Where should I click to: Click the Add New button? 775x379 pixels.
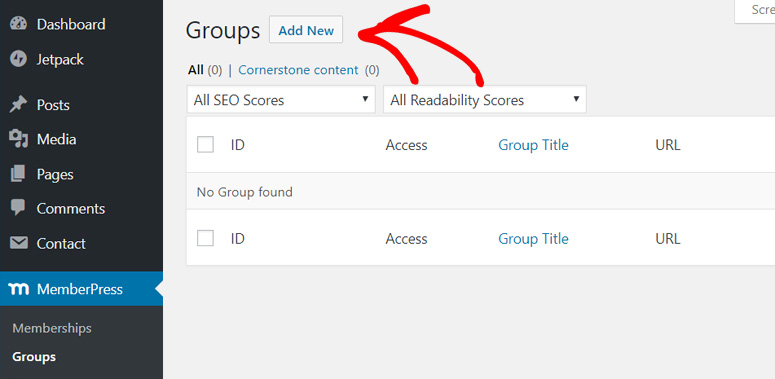pos(306,30)
